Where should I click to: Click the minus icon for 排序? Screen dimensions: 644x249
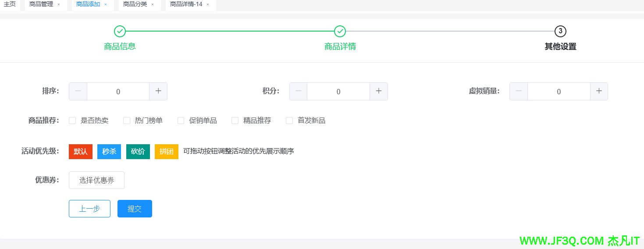pyautogui.click(x=78, y=91)
